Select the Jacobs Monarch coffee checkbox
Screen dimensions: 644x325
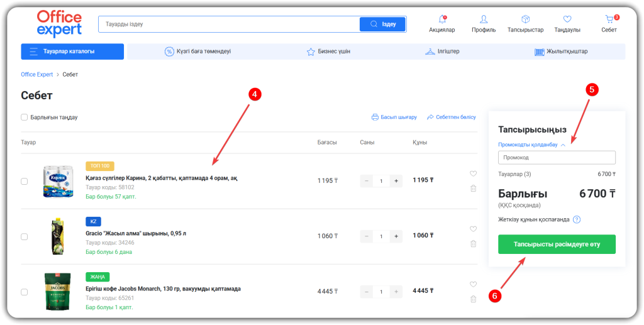coord(25,292)
